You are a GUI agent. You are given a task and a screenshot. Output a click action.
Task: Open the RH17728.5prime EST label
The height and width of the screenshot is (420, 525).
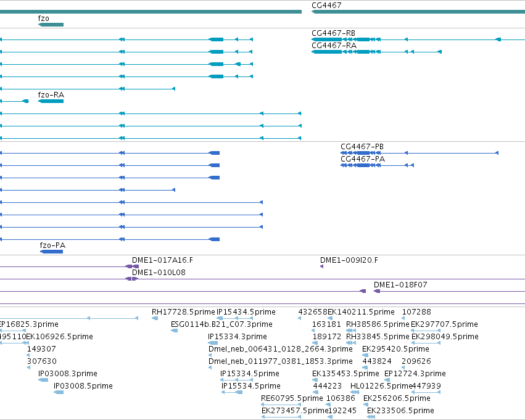coord(183,312)
